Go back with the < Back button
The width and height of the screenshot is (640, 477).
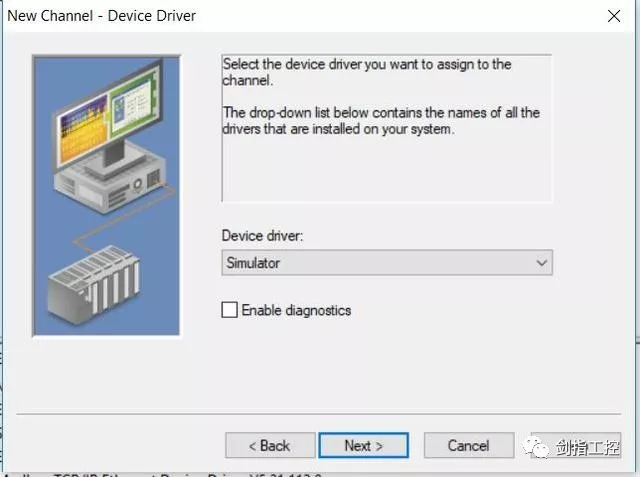(269, 445)
